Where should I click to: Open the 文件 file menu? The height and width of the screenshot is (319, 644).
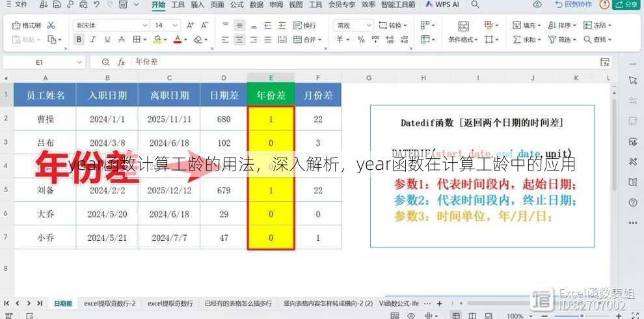(x=17, y=5)
